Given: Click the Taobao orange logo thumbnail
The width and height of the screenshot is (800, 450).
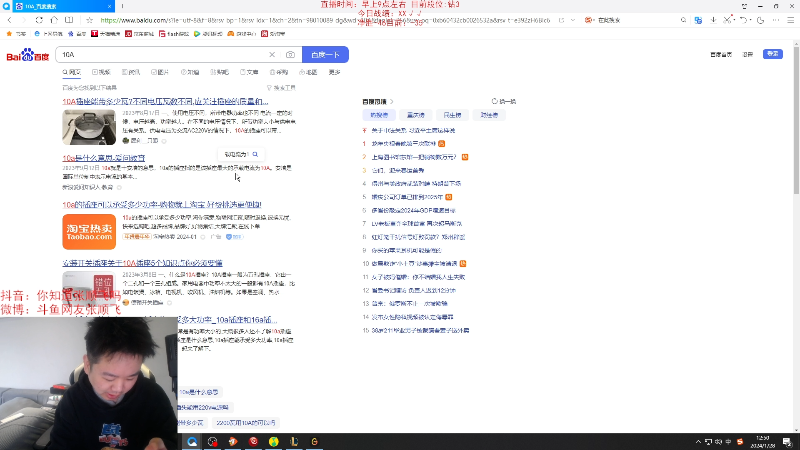Looking at the screenshot, I should click(x=89, y=232).
